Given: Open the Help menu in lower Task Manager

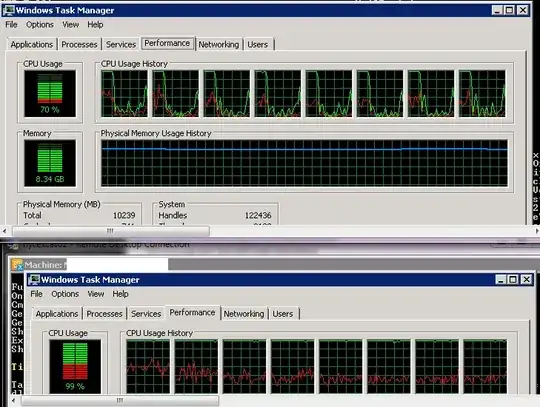Looking at the screenshot, I should 121,294.
